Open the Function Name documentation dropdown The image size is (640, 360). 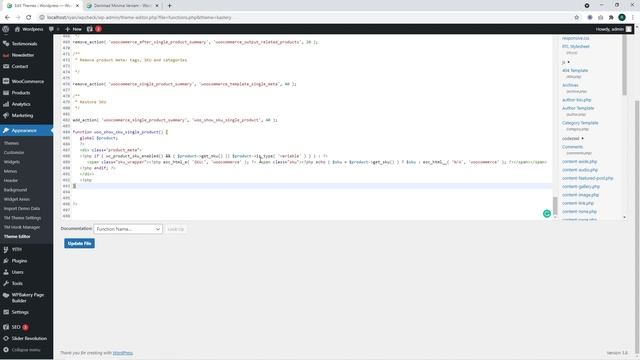(128, 229)
